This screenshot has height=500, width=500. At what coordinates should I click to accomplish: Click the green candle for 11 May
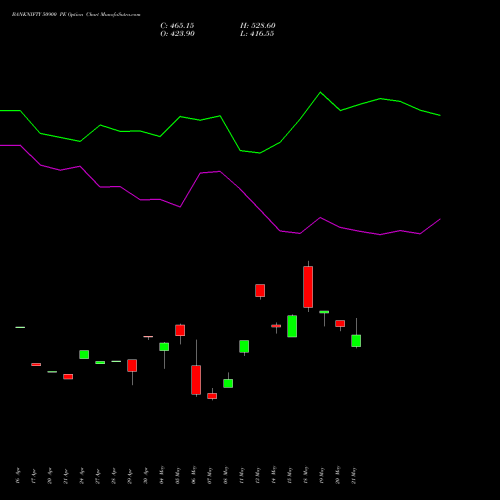click(x=244, y=346)
